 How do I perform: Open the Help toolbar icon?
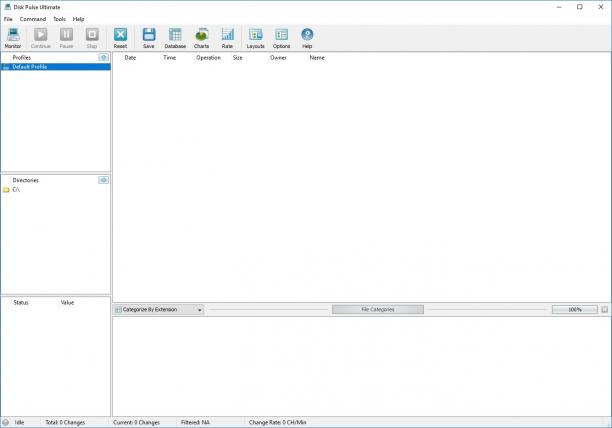click(307, 35)
